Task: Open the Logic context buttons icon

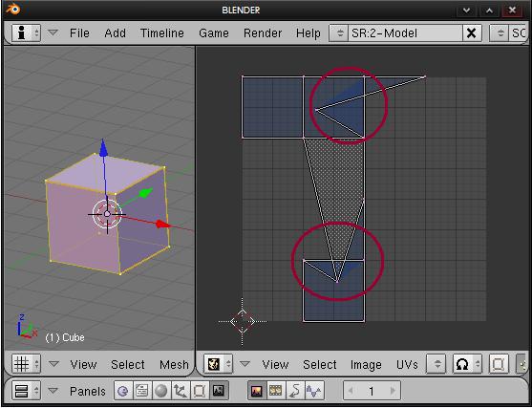Action: pyautogui.click(x=123, y=391)
